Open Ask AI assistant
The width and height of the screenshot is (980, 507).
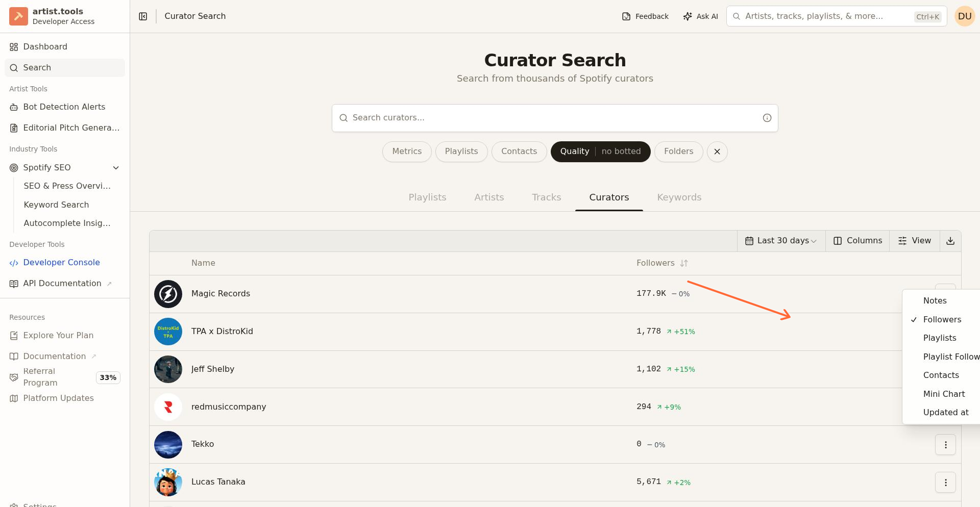700,16
